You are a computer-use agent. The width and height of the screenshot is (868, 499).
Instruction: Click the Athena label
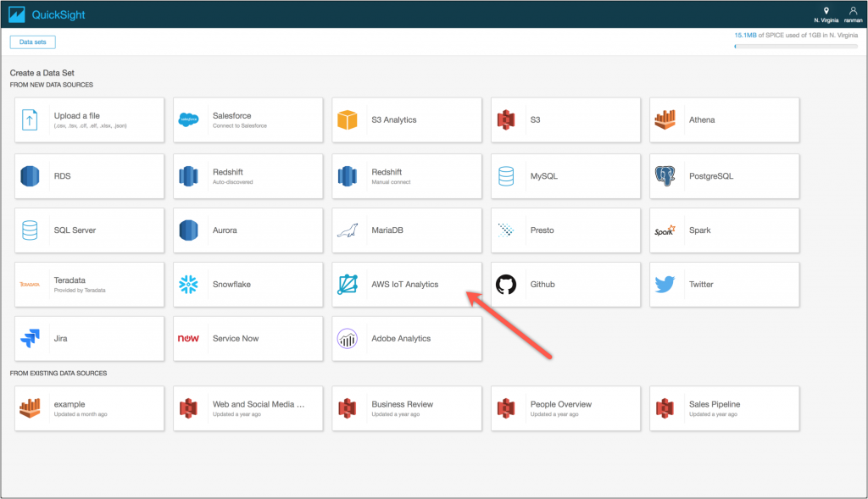702,120
